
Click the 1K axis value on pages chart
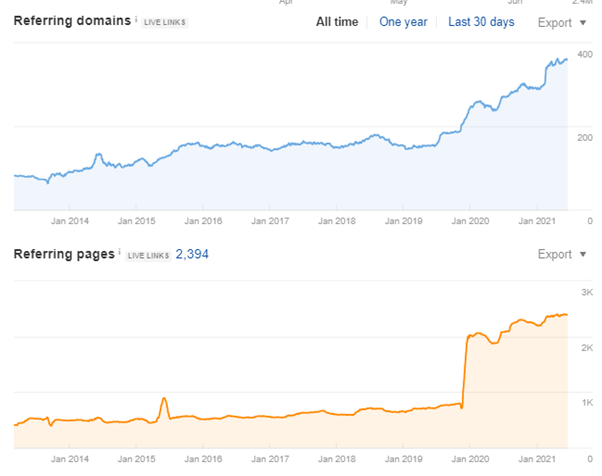587,403
